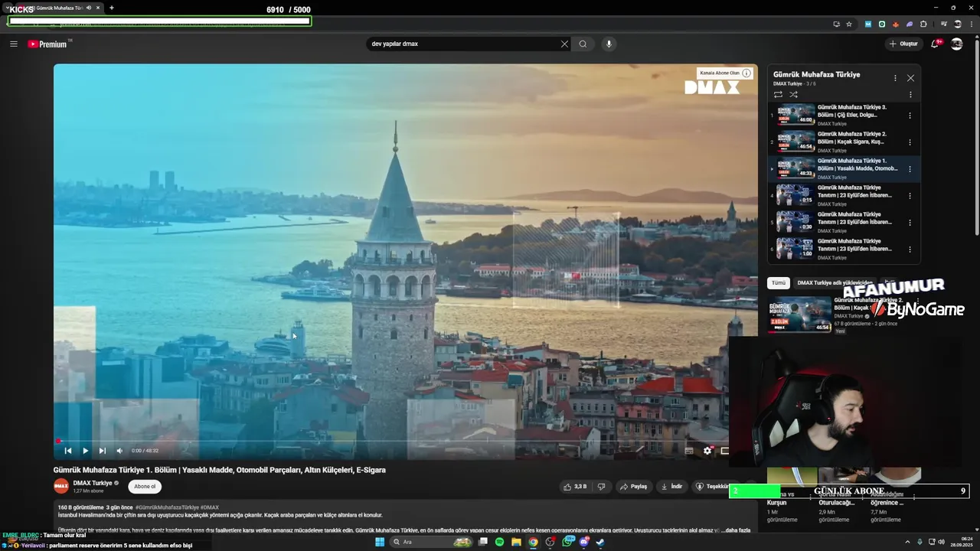Select the Tümü filter chip
The image size is (980, 551).
click(779, 282)
